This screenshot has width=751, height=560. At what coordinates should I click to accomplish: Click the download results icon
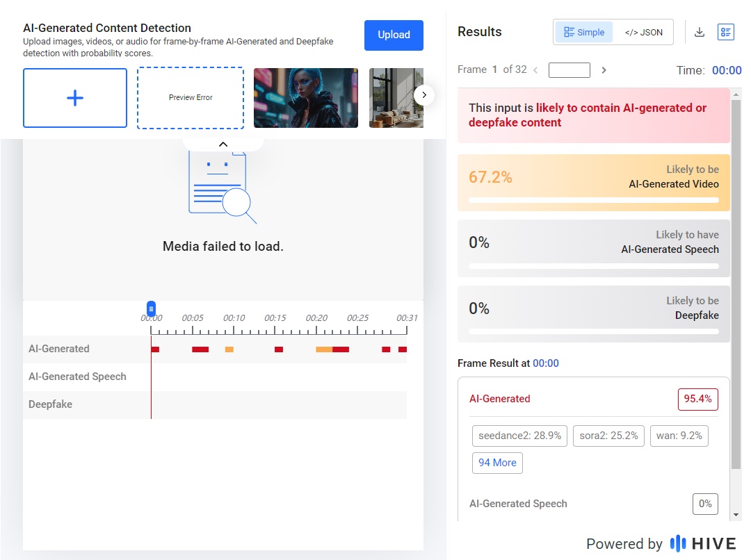coord(700,32)
